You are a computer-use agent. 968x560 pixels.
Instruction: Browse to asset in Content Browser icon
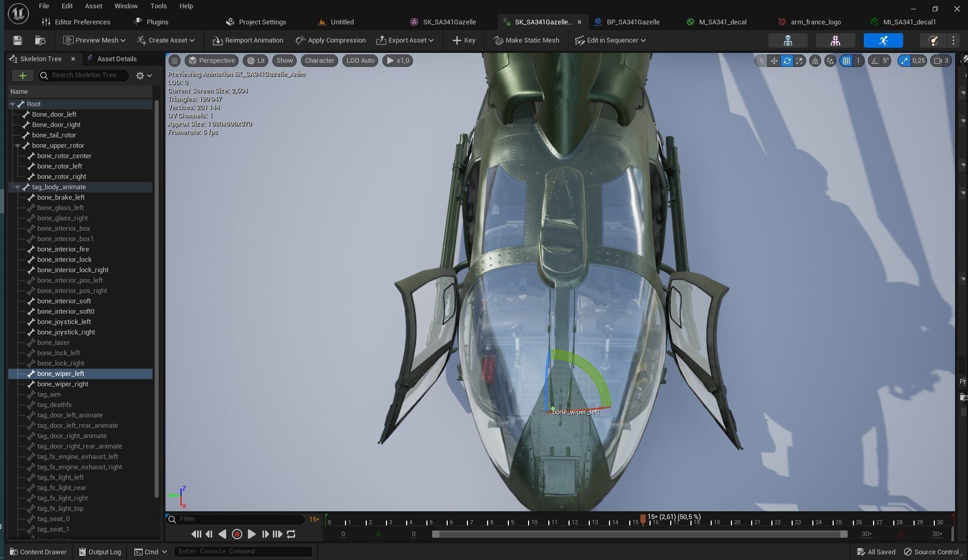pyautogui.click(x=40, y=40)
